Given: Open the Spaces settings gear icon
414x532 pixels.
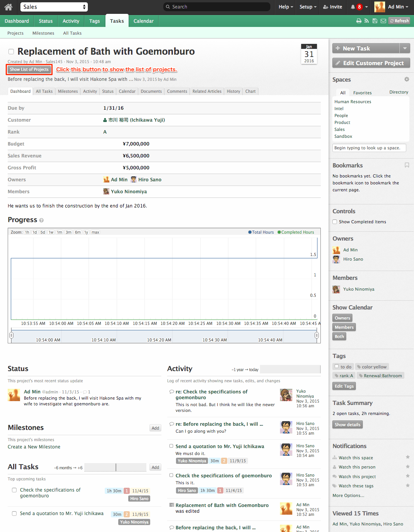Looking at the screenshot, I should [407, 79].
